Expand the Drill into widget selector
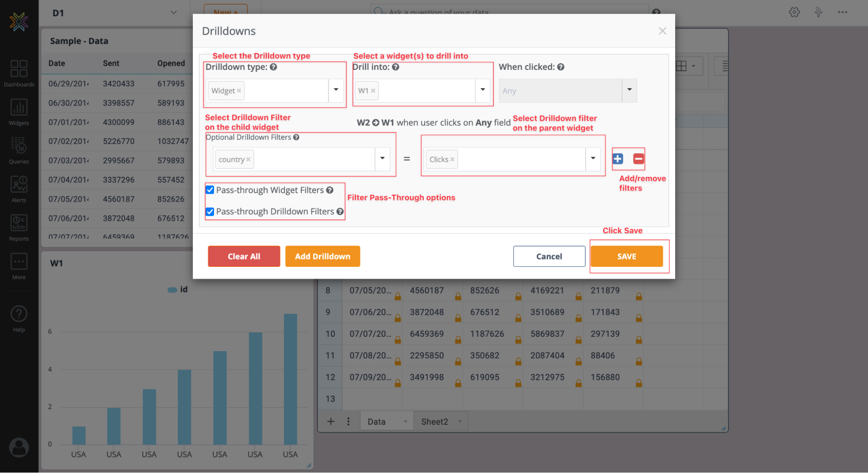 point(482,90)
